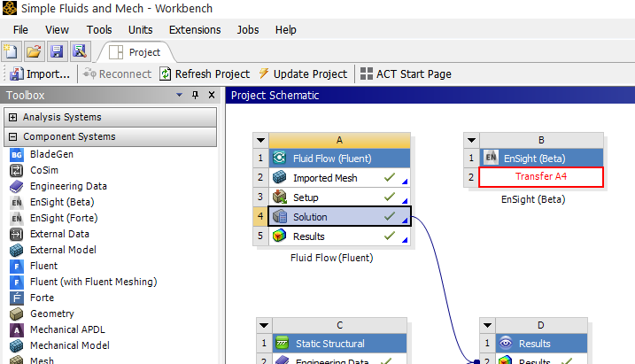Click Refresh Project
635x364 pixels.
205,74
